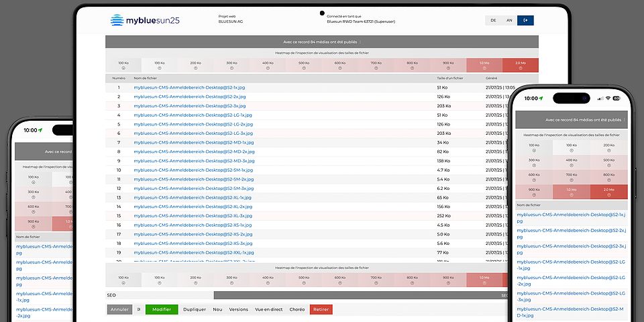Tap the Wi-Fi icon on the right phone
The width and height of the screenshot is (644, 322).
608,98
